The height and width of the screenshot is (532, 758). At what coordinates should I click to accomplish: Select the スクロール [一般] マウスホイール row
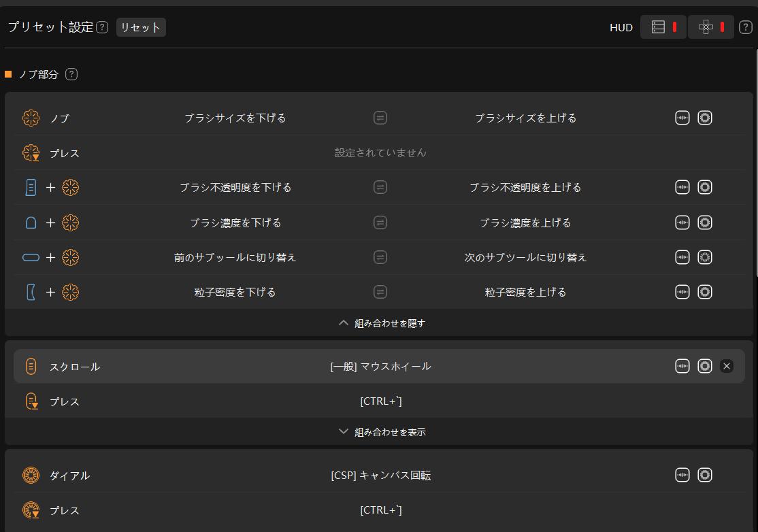[380, 367]
